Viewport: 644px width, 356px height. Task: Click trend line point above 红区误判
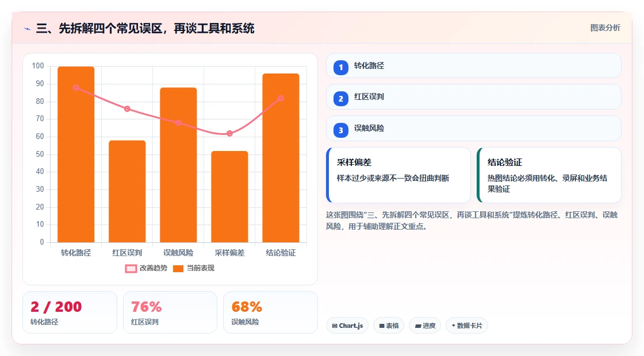tap(127, 109)
